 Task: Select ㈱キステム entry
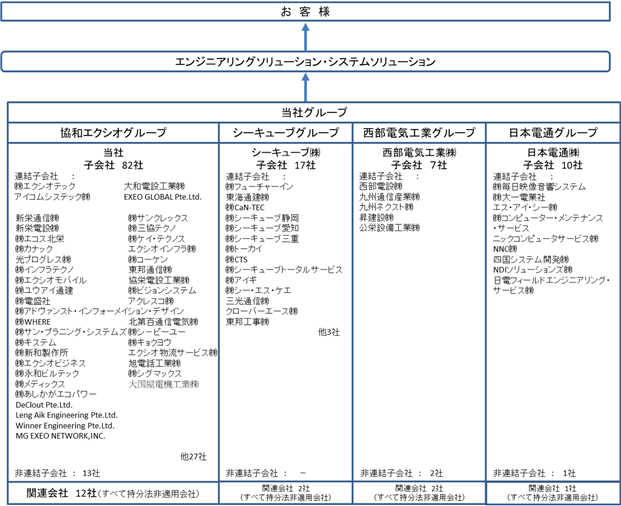[x=36, y=342]
